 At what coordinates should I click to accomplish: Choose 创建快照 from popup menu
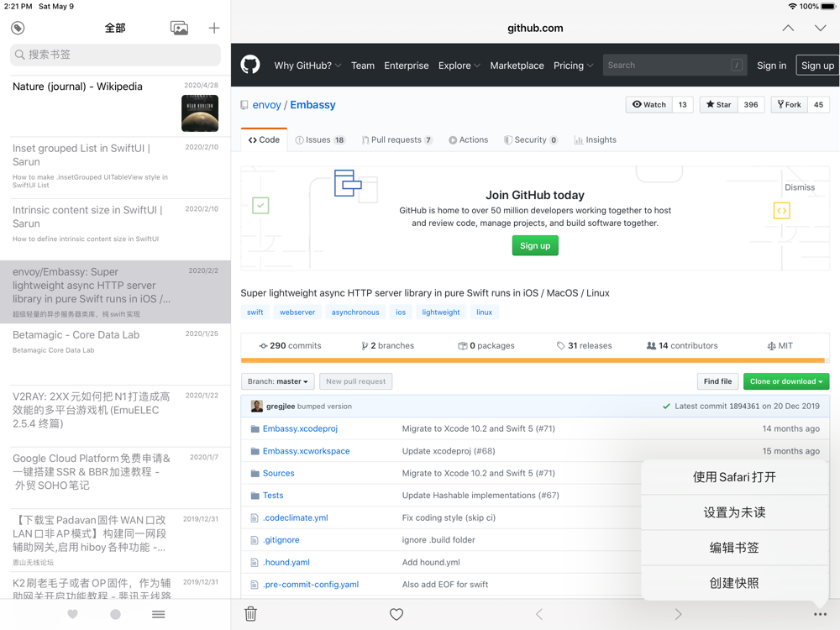pyautogui.click(x=734, y=583)
